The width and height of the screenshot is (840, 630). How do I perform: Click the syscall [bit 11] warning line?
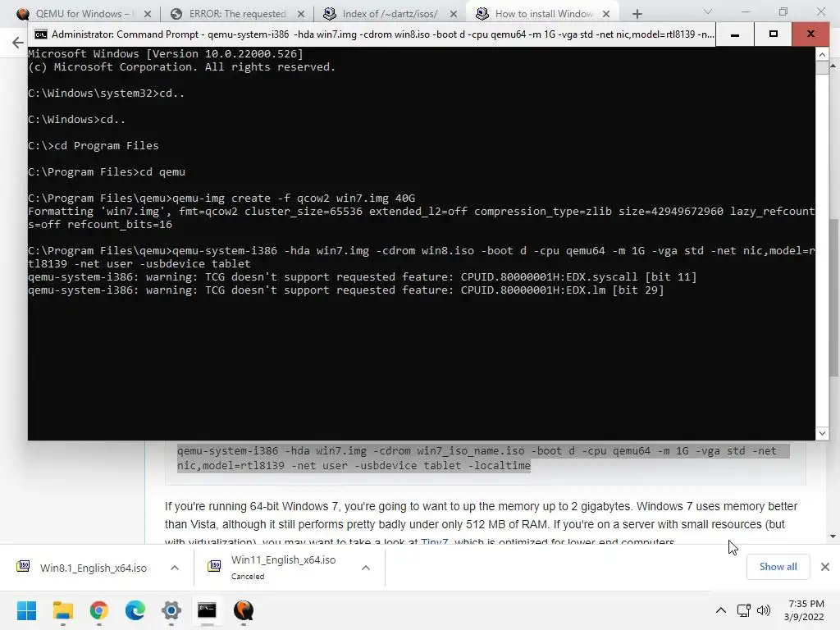pos(362,277)
